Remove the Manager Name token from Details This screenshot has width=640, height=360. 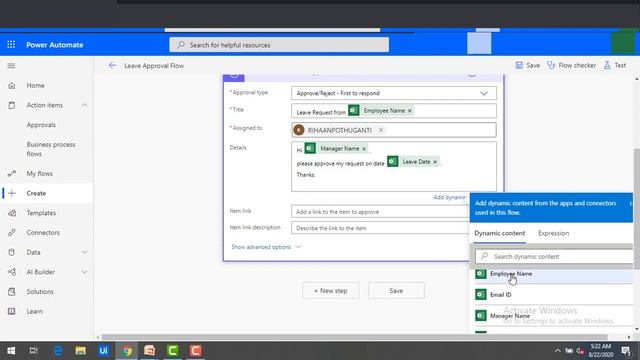pos(364,149)
